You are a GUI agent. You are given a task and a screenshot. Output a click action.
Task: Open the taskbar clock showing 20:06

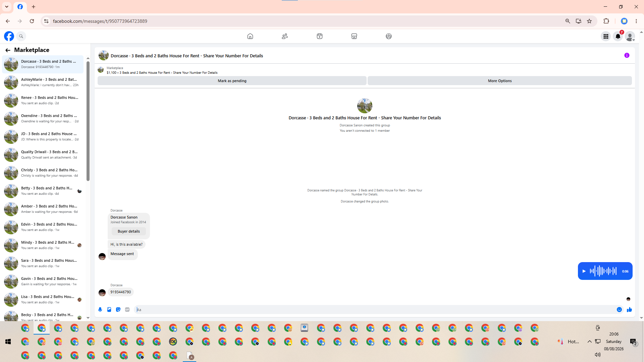(x=614, y=334)
